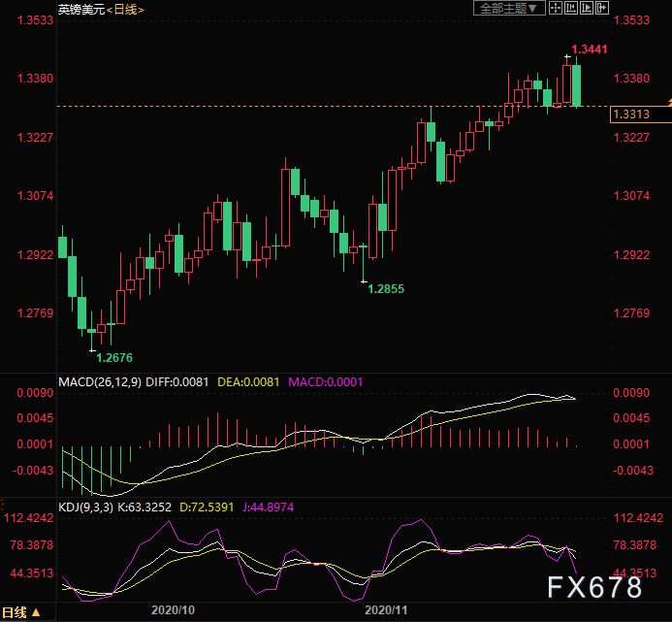672x622 pixels.
Task: Click the 2020/10 date on time axis
Action: click(174, 611)
